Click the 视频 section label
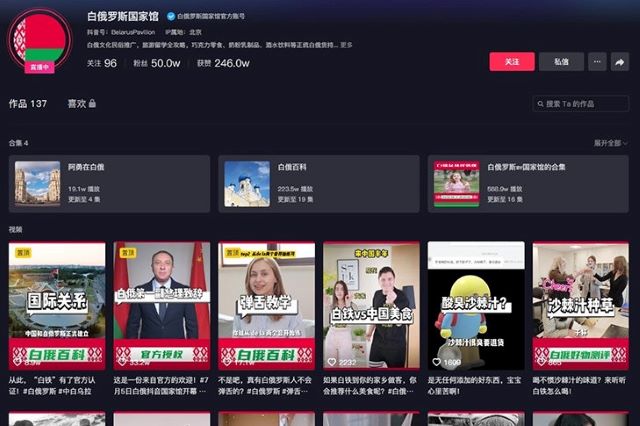This screenshot has width=640, height=426. 16,229
